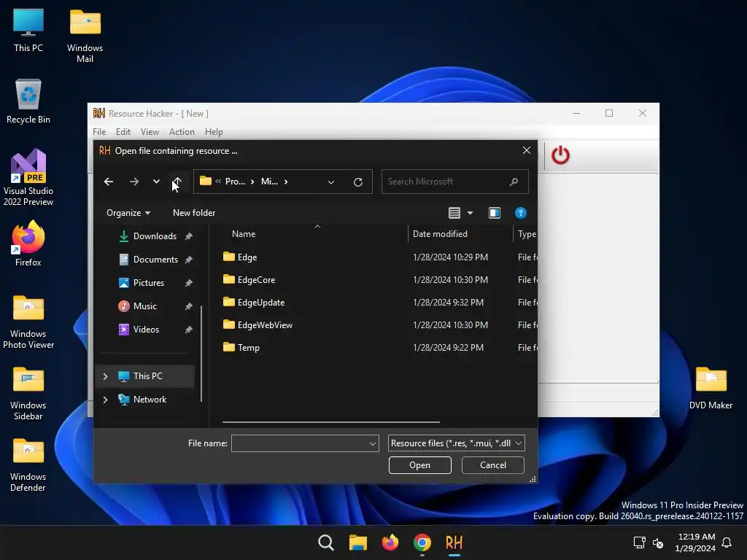The height and width of the screenshot is (560, 747).
Task: Open the Organize dropdown menu
Action: click(128, 213)
